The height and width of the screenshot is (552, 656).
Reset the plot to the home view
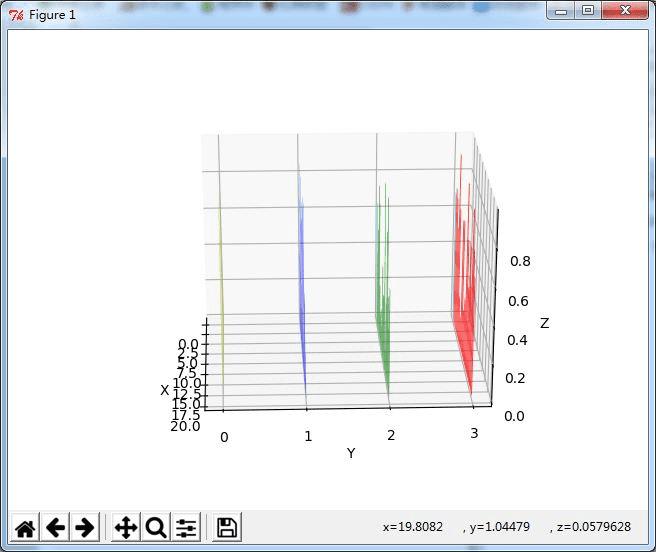[x=25, y=527]
